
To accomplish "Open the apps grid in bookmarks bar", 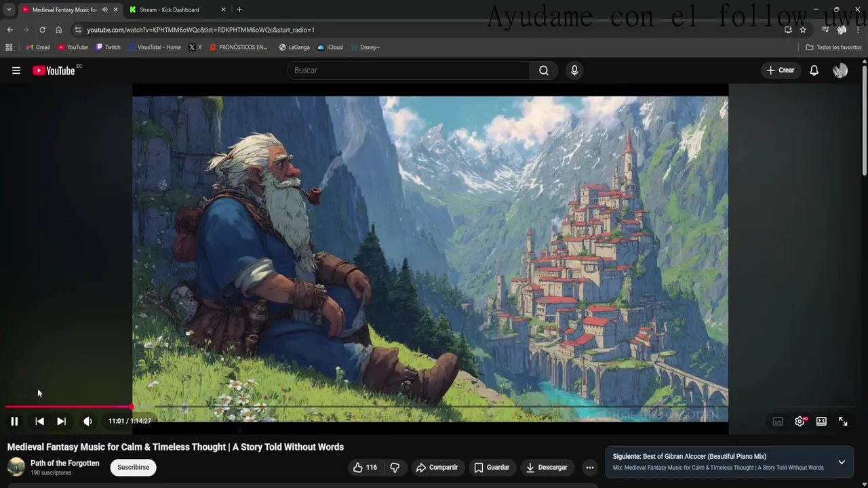I will (9, 47).
